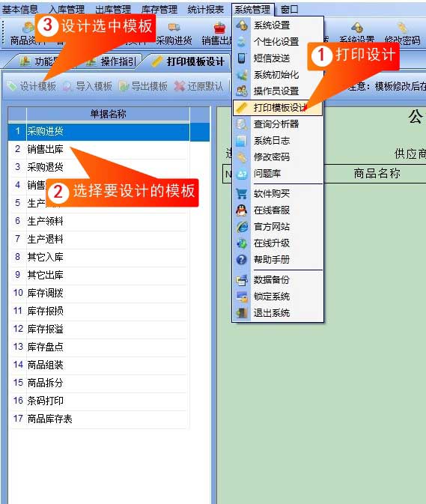Click the 短信发送 phone icon
Image resolution: width=426 pixels, height=504 pixels.
[x=241, y=58]
